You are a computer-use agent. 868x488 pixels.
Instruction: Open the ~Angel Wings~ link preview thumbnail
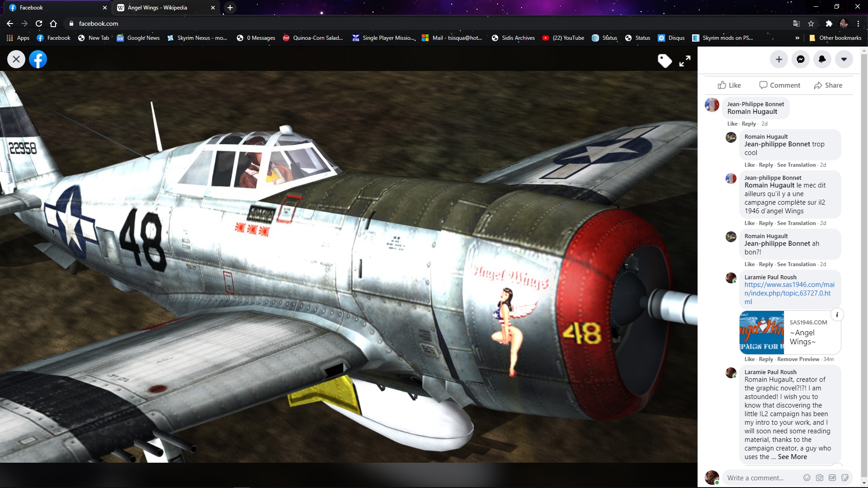tap(761, 333)
